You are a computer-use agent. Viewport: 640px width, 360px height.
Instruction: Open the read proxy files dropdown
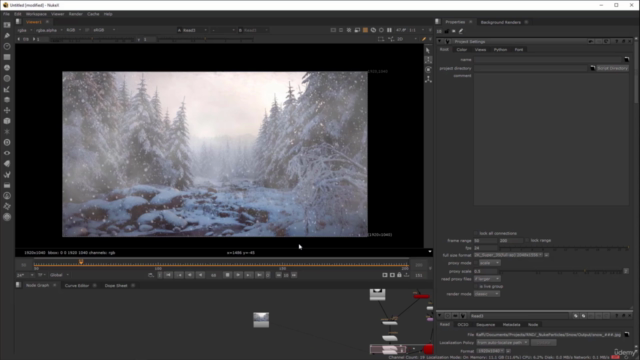click(x=487, y=279)
